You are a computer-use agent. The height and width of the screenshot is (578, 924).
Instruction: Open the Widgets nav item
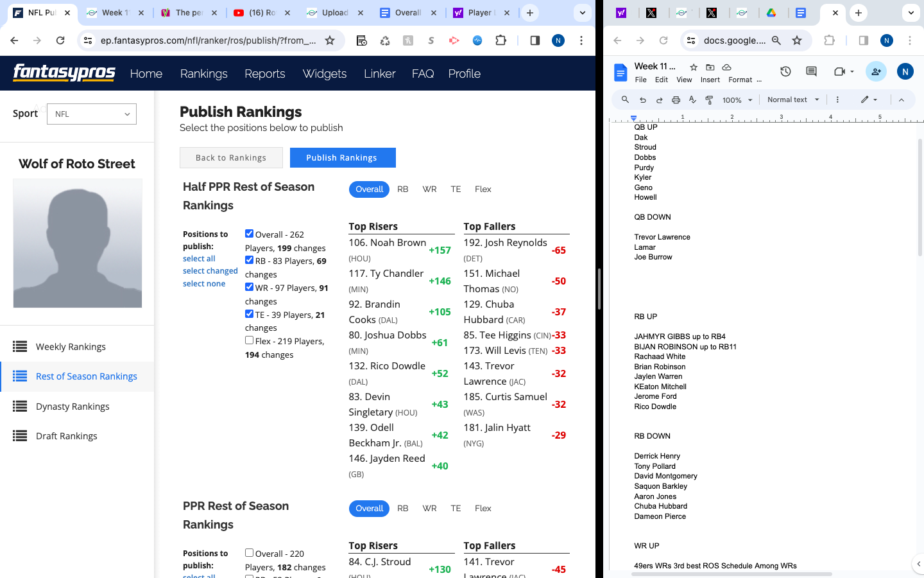(325, 73)
